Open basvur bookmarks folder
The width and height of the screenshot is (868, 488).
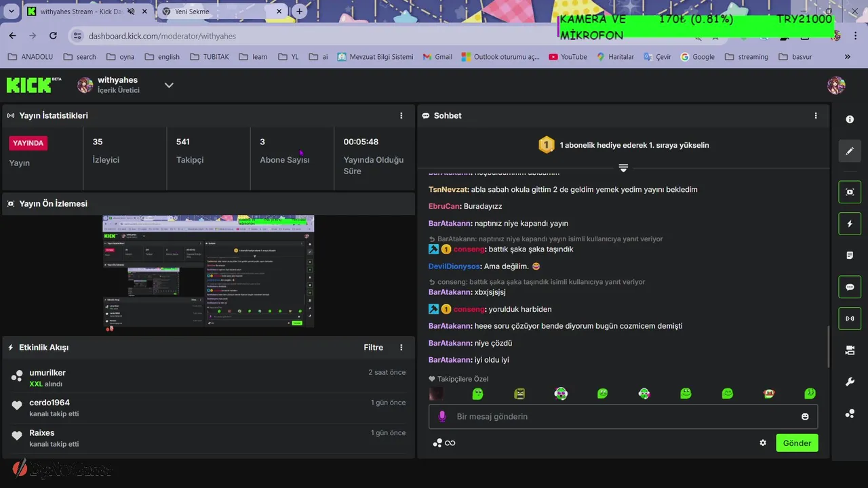point(795,57)
